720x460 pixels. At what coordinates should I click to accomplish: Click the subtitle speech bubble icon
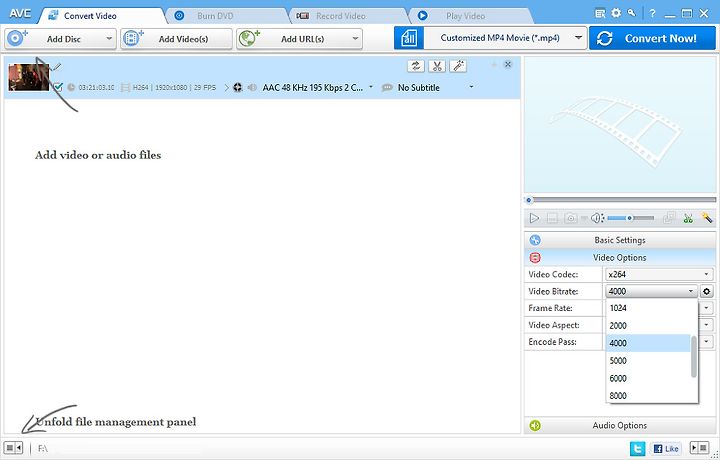point(387,87)
